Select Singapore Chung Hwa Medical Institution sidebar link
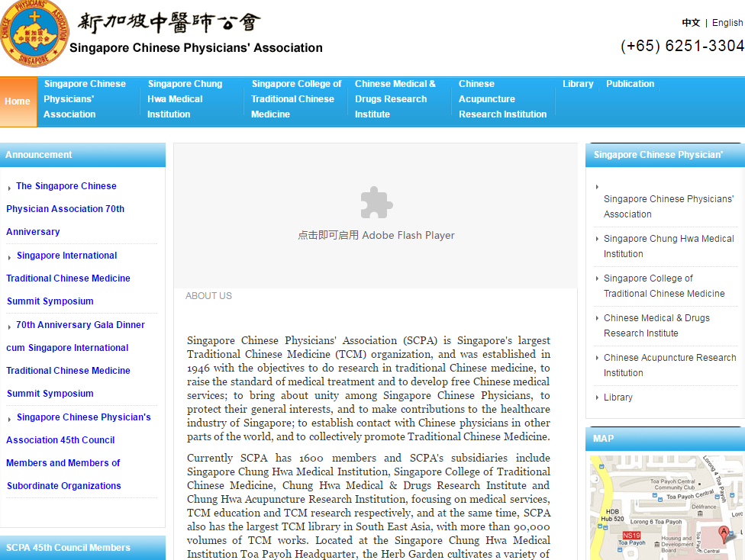 [668, 246]
